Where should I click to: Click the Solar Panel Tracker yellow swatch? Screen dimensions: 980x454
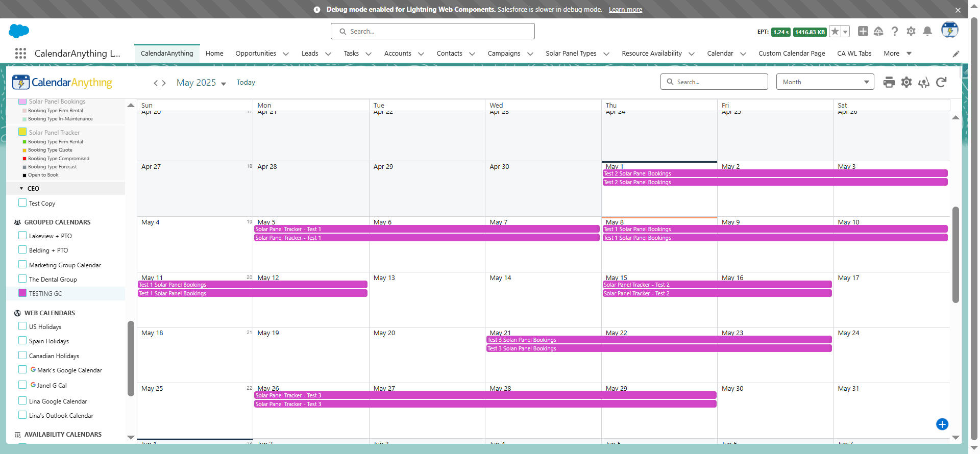coord(22,132)
